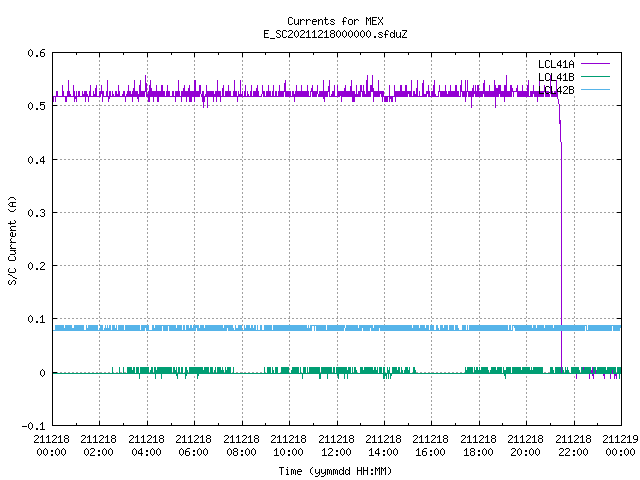This screenshot has width=640, height=480.
Task: Click the x-axis tick 211218 22:00
Action: coord(573,445)
